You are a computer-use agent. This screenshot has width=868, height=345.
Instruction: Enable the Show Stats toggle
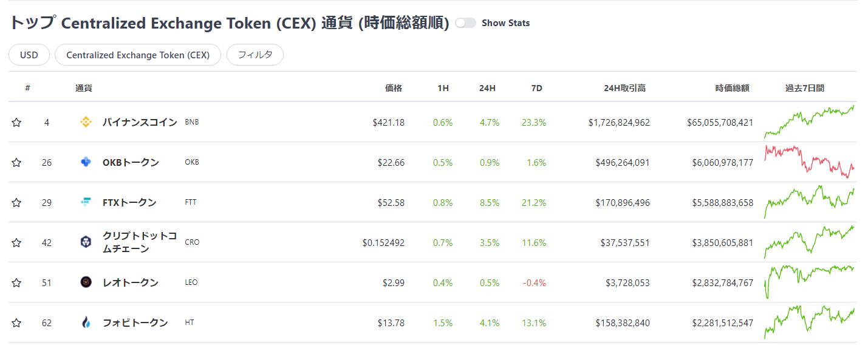(x=465, y=23)
